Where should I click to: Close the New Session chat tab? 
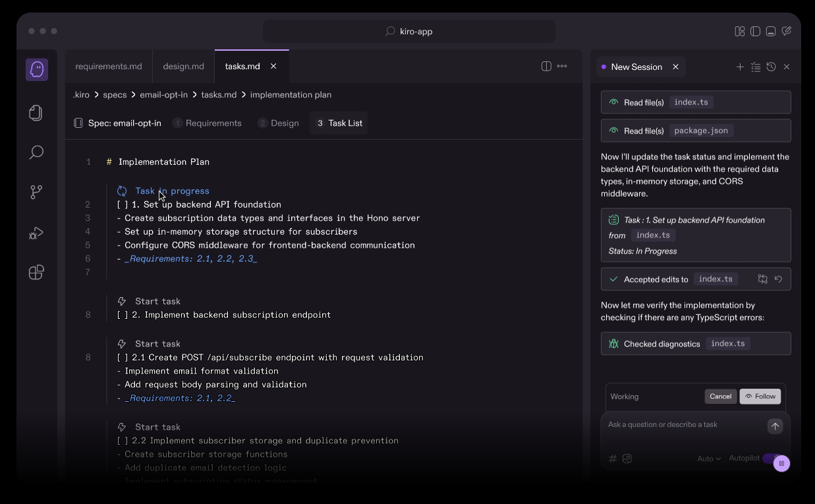675,67
